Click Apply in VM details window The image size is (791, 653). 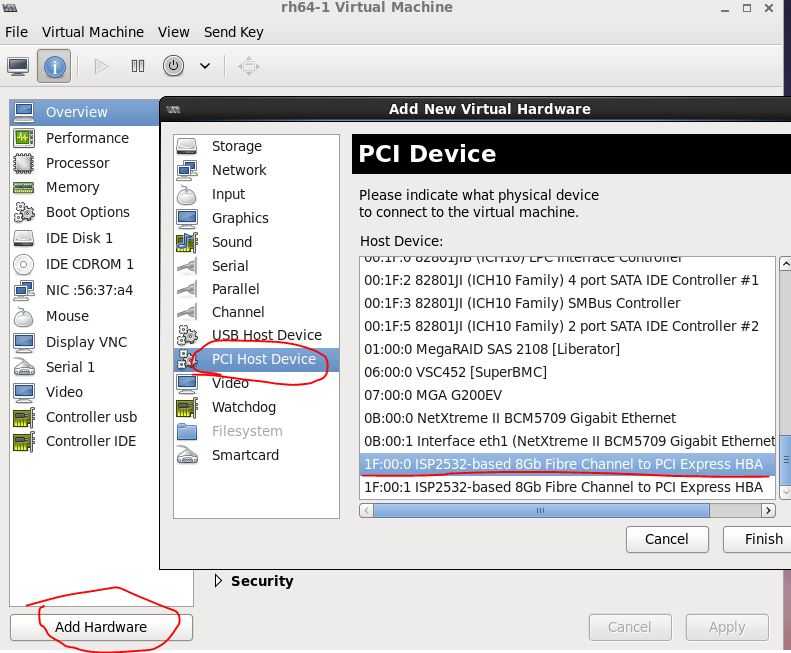(x=727, y=627)
